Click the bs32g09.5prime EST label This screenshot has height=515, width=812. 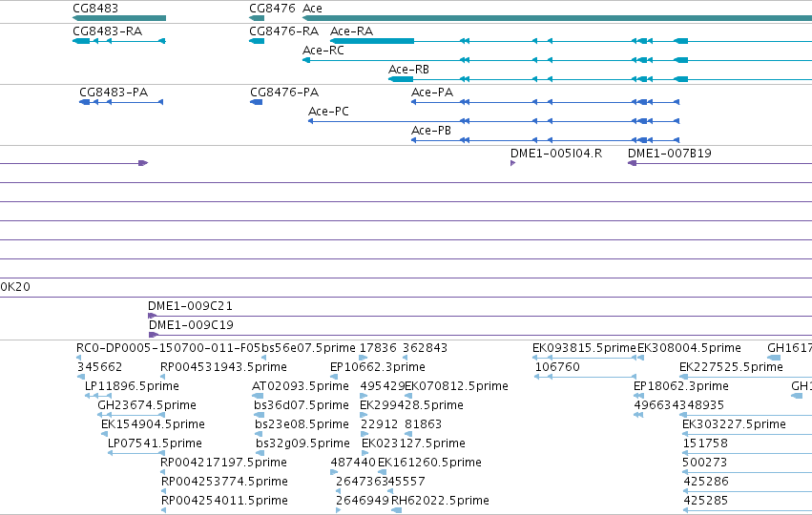(302, 443)
